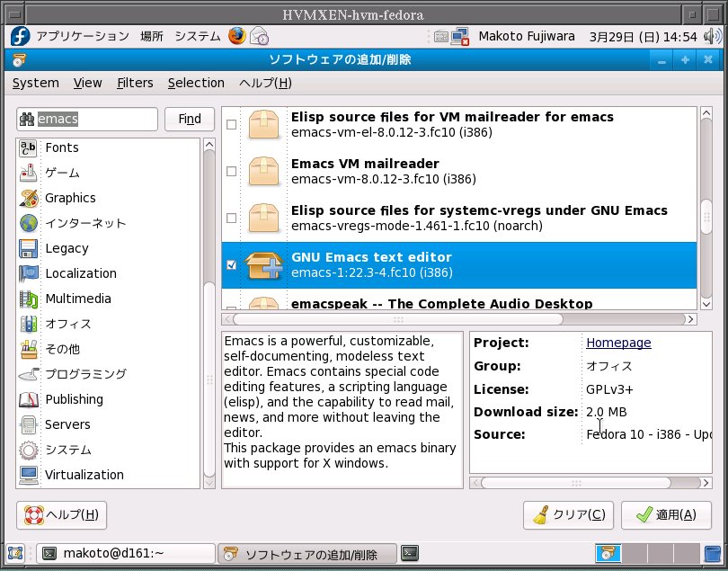Check the emacs-vm-el package checkbox

(231, 124)
